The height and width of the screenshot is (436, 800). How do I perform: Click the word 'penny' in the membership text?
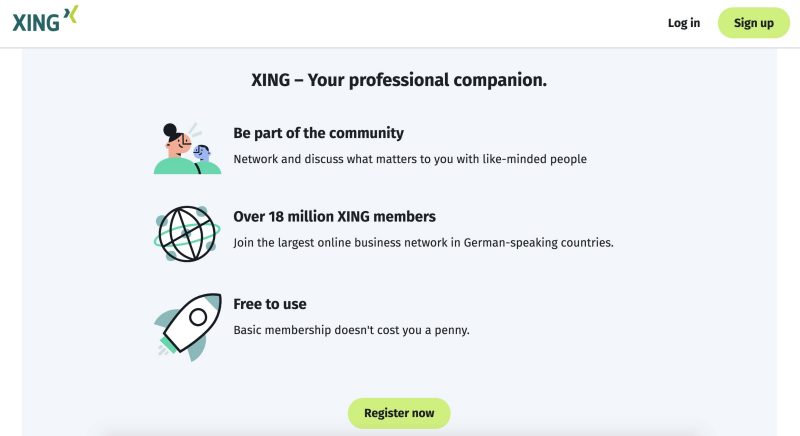tap(451, 331)
